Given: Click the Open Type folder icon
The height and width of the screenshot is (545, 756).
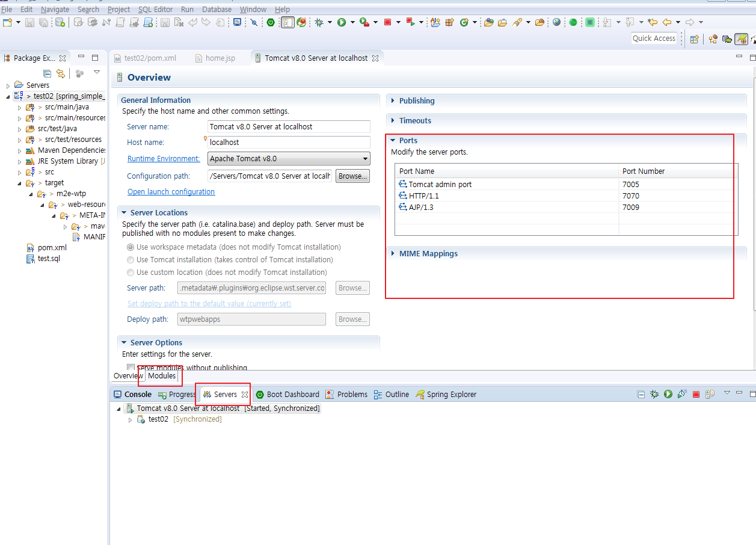Looking at the screenshot, I should 488,22.
